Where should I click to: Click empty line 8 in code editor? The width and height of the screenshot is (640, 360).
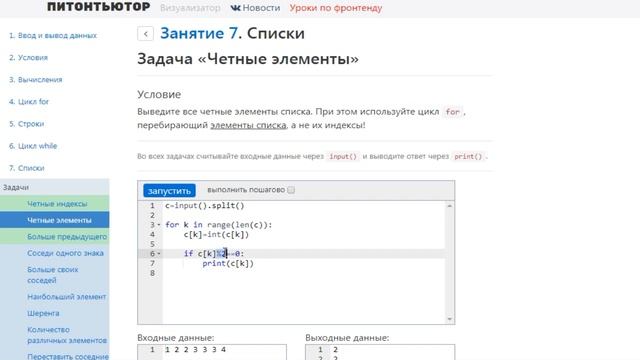coord(304,273)
